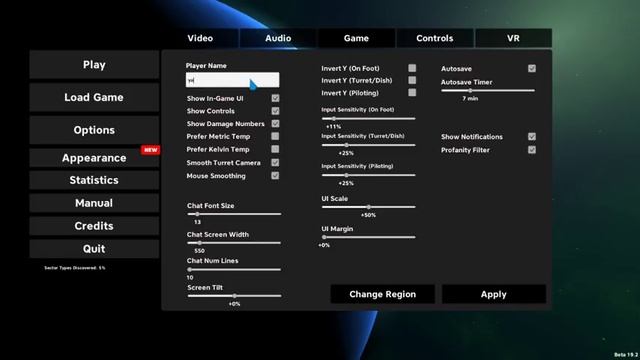This screenshot has width=640, height=360.
Task: Adjust the Chat Font Size slider
Action: pyautogui.click(x=234, y=214)
